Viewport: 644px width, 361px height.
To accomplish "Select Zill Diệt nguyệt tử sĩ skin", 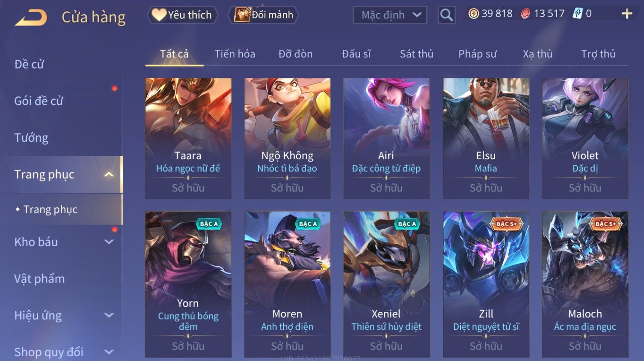I will (x=486, y=284).
